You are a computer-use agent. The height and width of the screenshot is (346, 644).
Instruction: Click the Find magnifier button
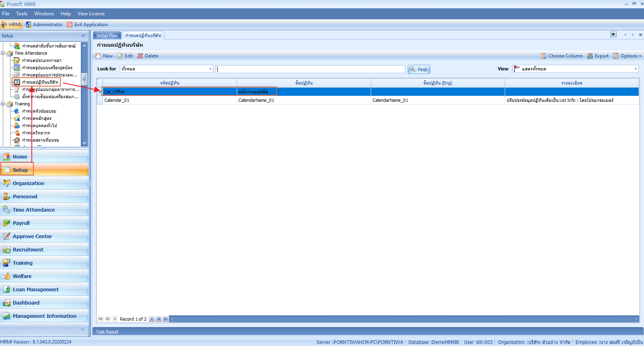[x=419, y=69]
